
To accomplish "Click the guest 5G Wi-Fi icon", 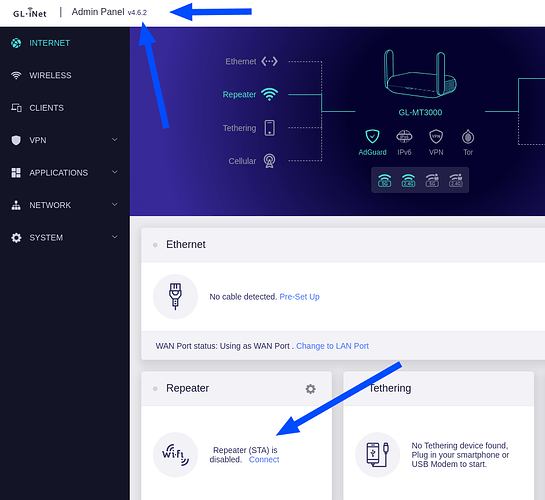I will coord(432,180).
